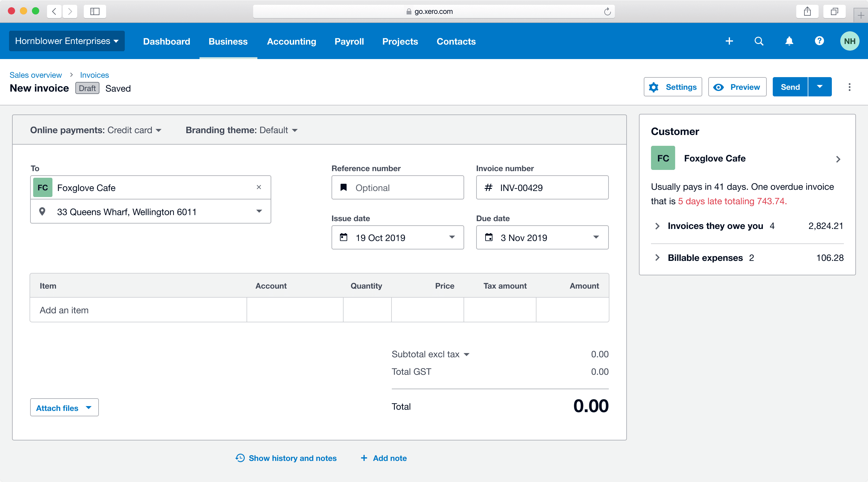Click the Settings button
868x482 pixels.
[x=673, y=87]
